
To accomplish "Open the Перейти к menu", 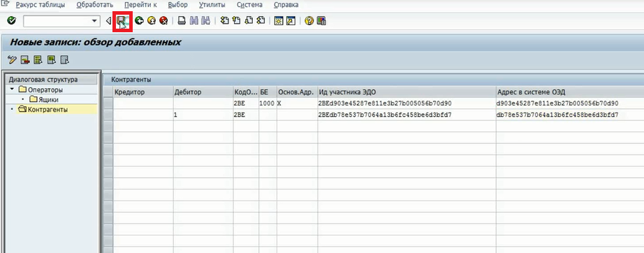I will (x=140, y=5).
